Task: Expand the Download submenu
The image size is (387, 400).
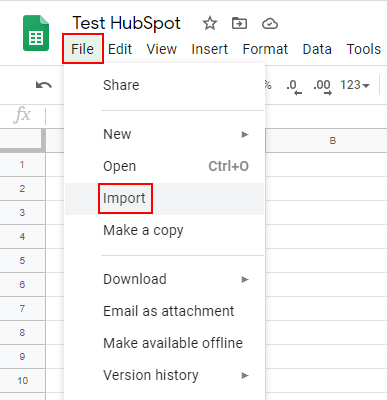Action: point(165,279)
